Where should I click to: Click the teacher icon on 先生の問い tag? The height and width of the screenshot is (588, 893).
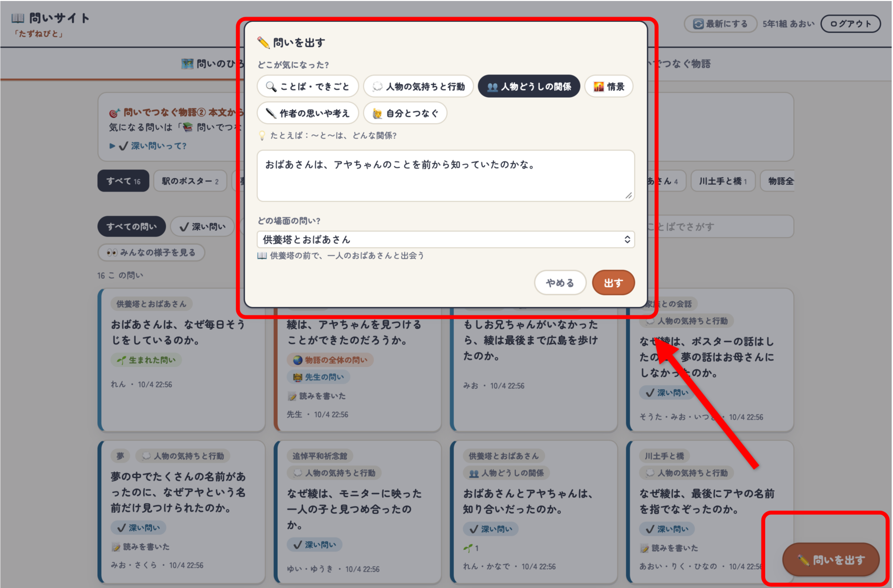click(298, 377)
